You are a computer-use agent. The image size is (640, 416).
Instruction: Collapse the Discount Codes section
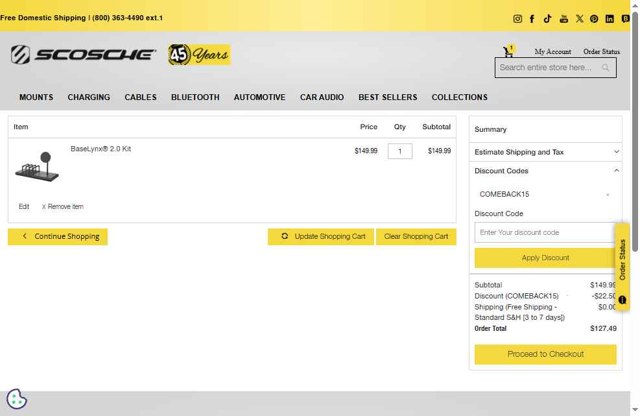point(546,171)
